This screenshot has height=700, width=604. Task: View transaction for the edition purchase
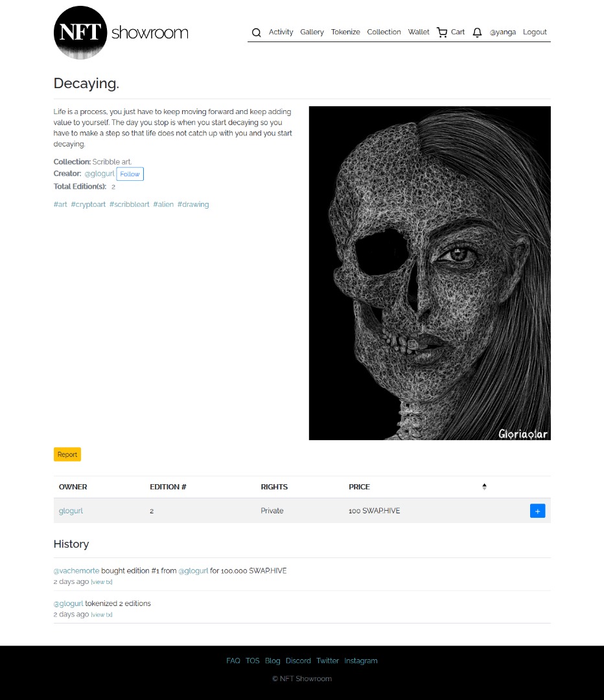(102, 582)
